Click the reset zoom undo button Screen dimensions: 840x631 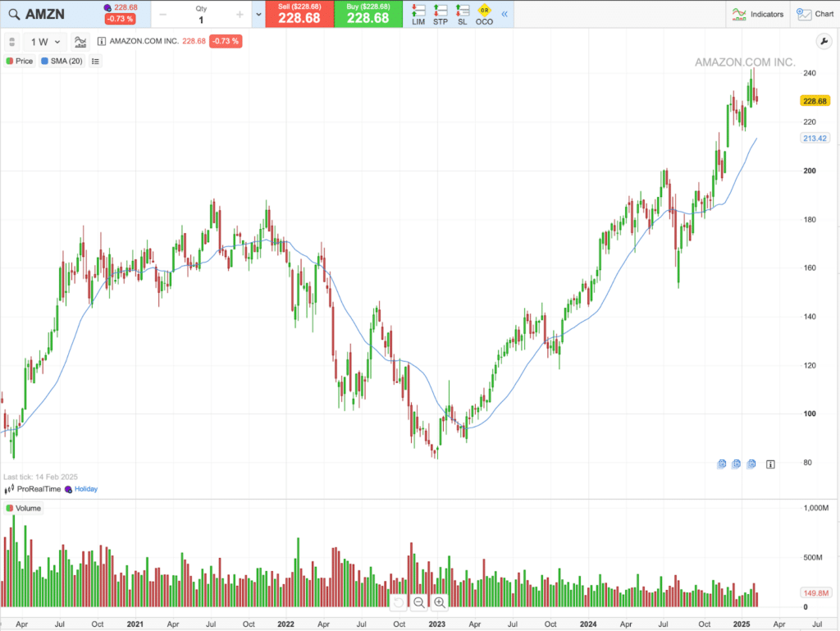point(399,602)
